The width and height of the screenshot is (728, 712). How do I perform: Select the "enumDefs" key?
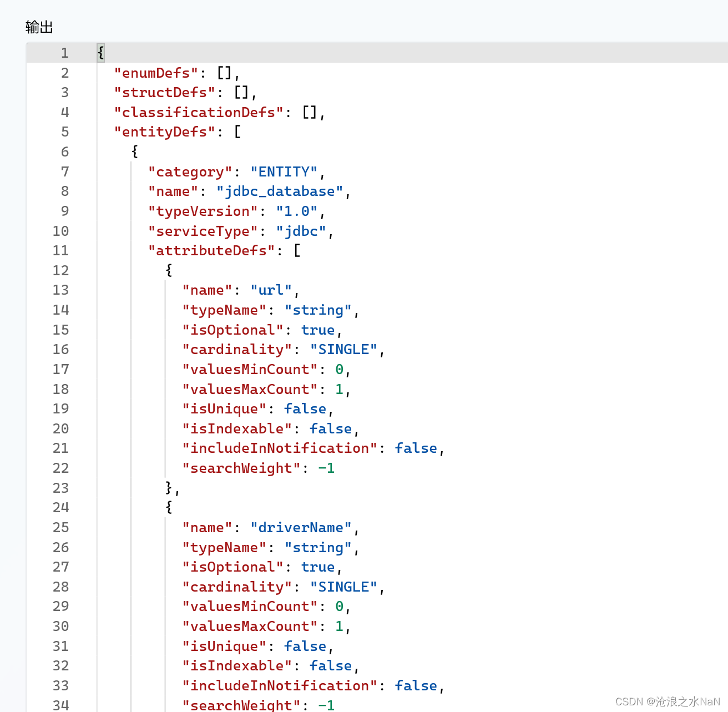coord(156,73)
